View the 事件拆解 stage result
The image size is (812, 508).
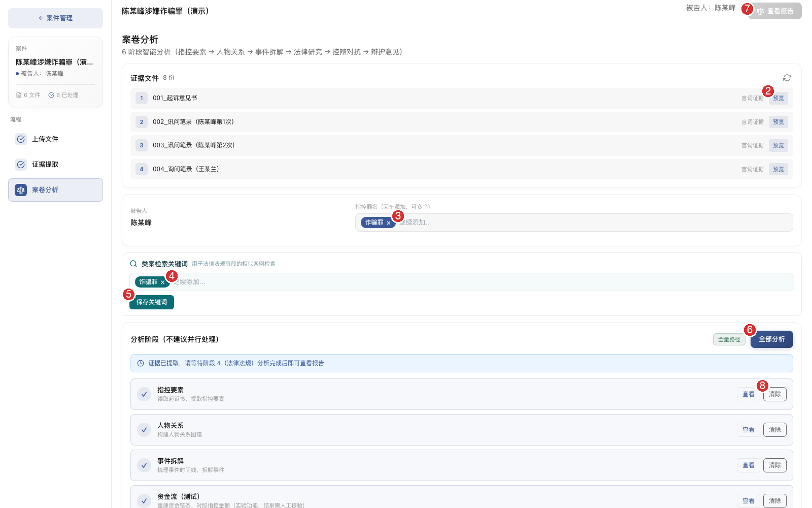[x=749, y=465]
